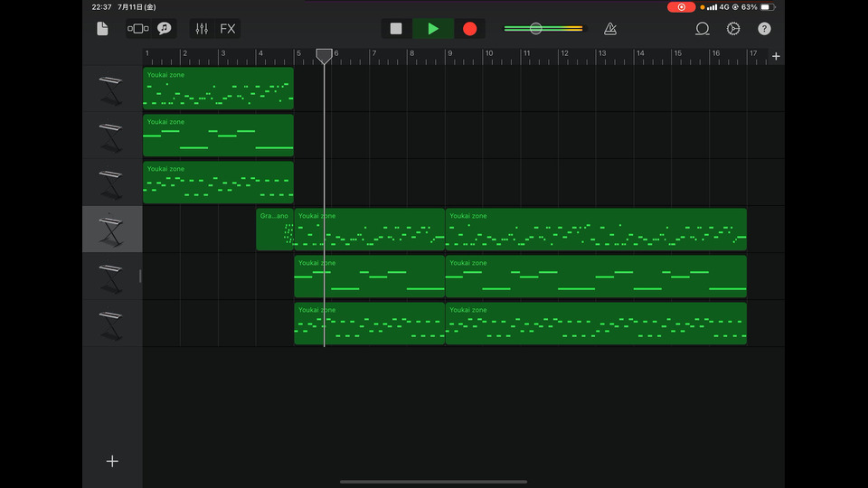Add song section with ruler plus button
The image size is (868, 488).
coord(776,56)
